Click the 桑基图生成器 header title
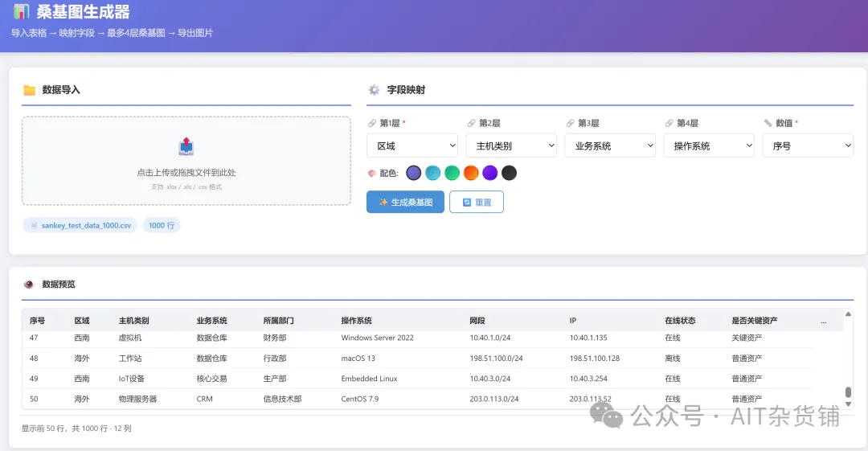 pyautogui.click(x=83, y=11)
